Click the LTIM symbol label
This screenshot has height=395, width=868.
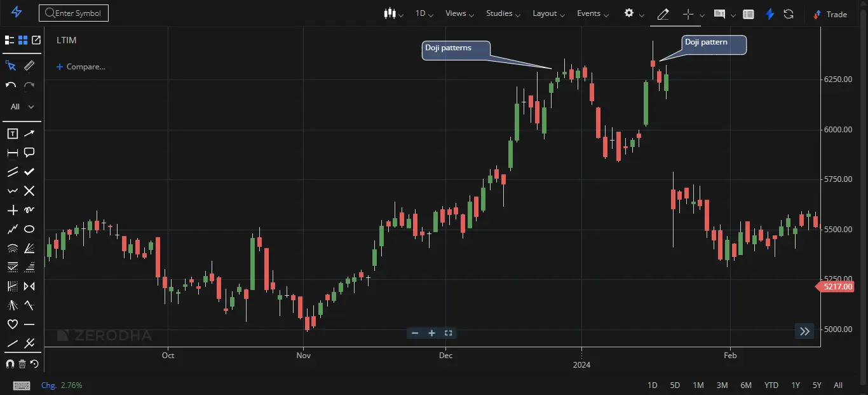(x=66, y=40)
